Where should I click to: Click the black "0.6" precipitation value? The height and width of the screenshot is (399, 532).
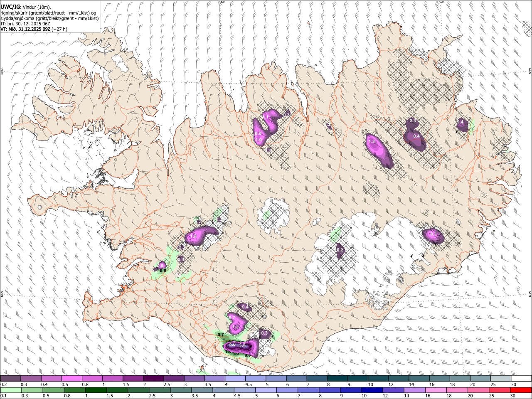point(163,271)
